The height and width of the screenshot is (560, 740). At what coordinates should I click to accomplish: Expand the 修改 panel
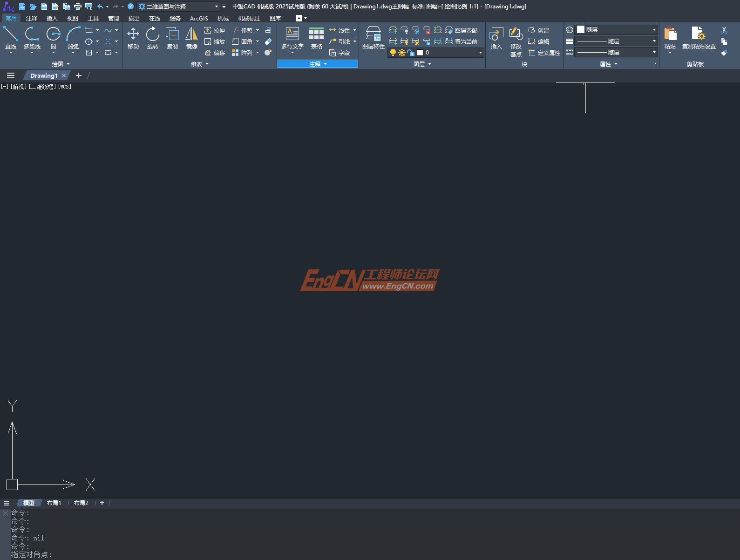(200, 64)
